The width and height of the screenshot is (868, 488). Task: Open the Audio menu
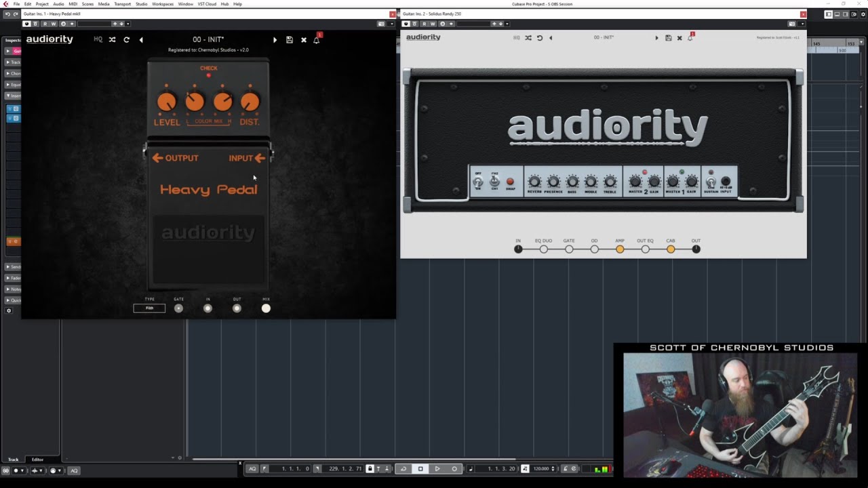coord(59,4)
